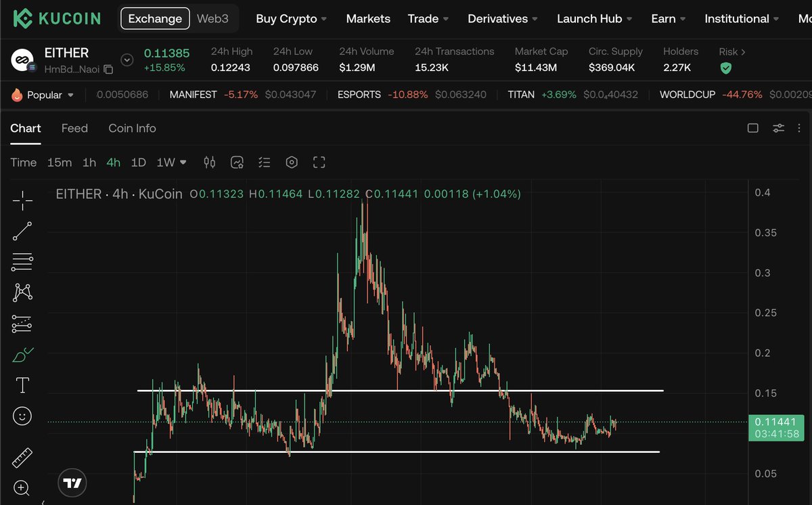Open the ESPORTS ticker entry

tap(412, 95)
